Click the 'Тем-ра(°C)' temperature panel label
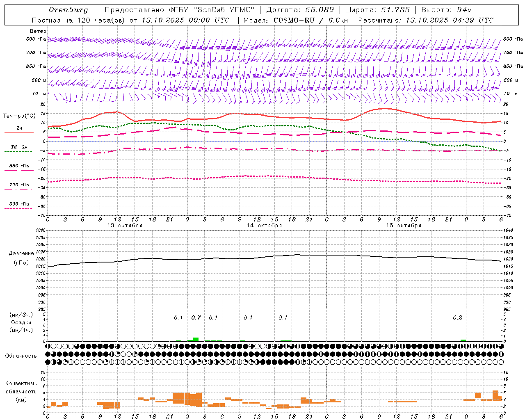Image resolution: width=525 pixels, height=420 pixels. (19, 116)
